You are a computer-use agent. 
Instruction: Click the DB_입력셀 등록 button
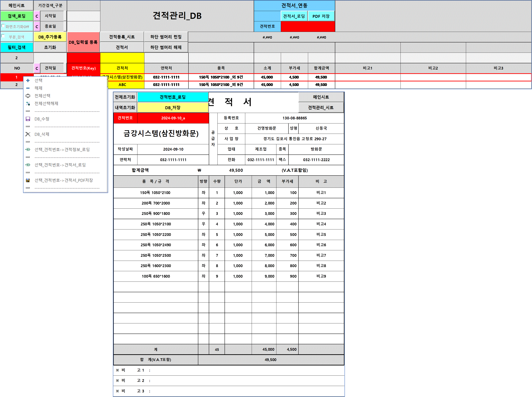pyautogui.click(x=83, y=42)
